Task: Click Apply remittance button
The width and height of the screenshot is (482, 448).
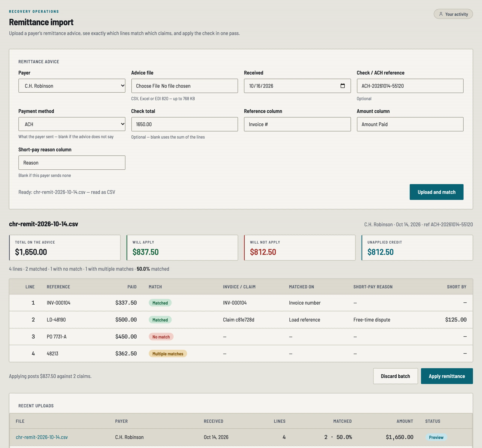Action: coord(447,376)
